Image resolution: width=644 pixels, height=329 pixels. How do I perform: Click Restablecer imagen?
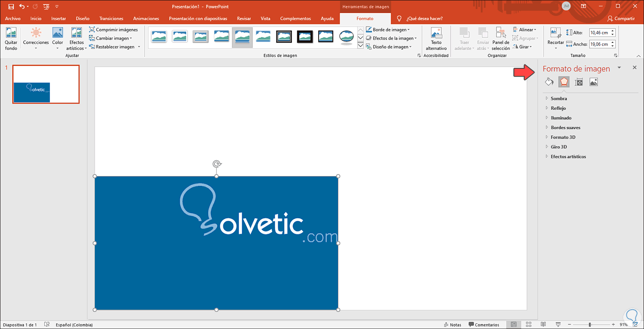point(112,47)
